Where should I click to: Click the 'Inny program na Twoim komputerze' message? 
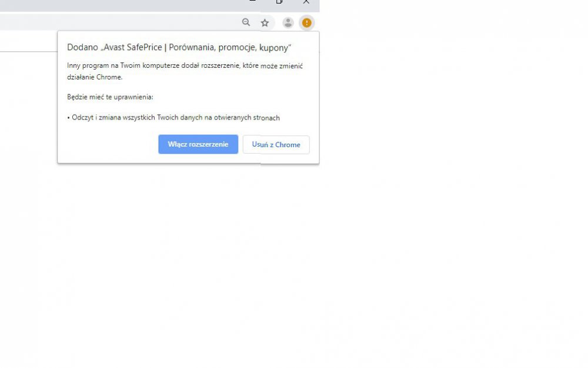tap(185, 71)
